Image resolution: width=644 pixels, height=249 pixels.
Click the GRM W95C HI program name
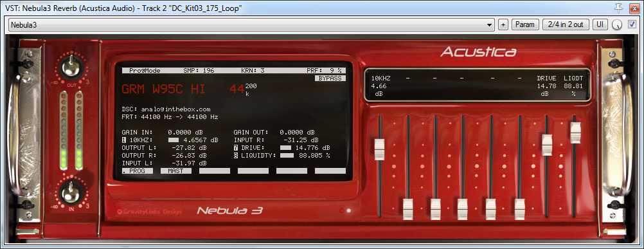163,89
